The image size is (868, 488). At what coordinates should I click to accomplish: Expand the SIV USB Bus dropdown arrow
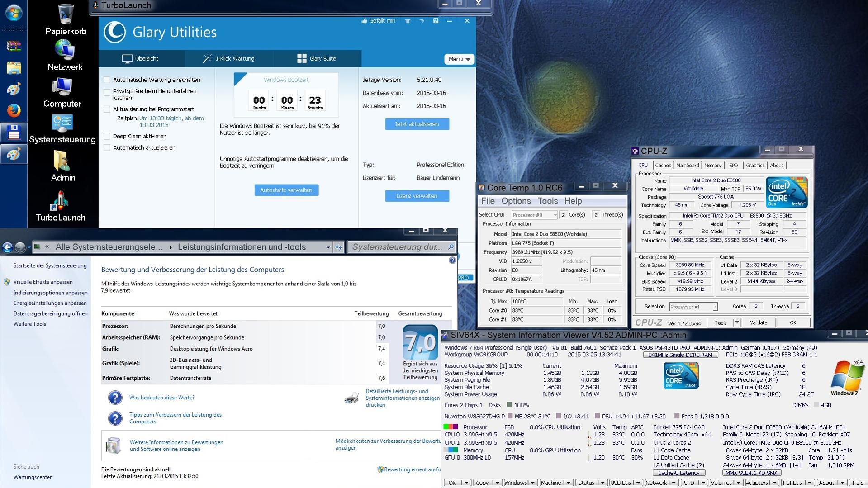(x=638, y=483)
